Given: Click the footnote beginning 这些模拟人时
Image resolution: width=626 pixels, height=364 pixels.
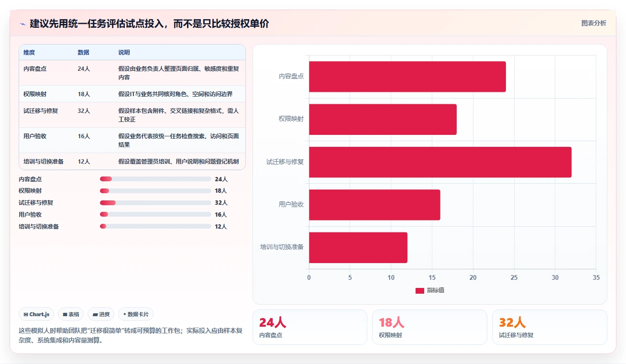Looking at the screenshot, I should pos(131,336).
